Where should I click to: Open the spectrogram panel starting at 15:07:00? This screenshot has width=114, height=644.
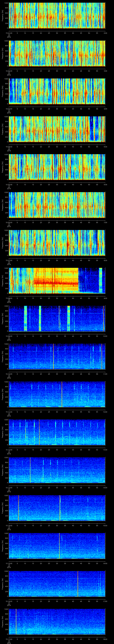pyautogui.click(x=57, y=243)
